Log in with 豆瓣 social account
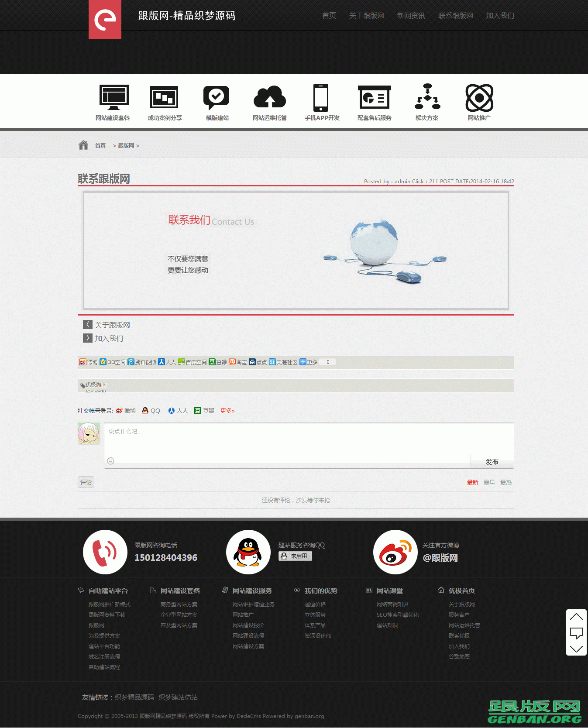 click(x=204, y=411)
